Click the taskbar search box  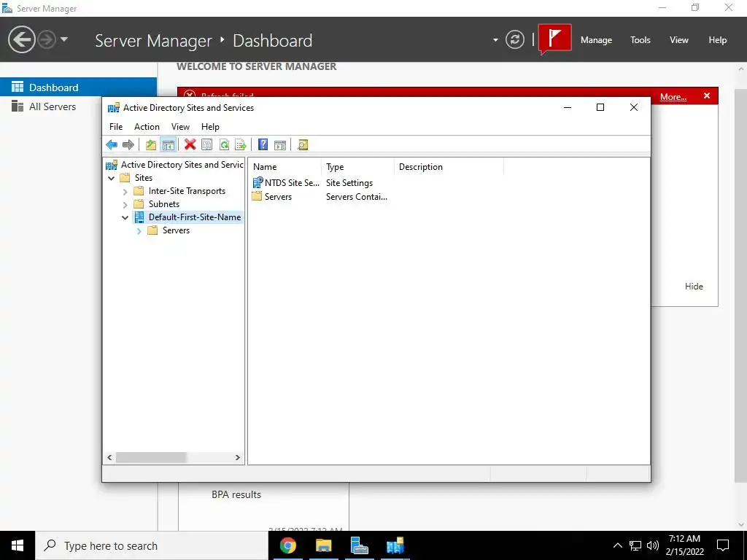[152, 545]
